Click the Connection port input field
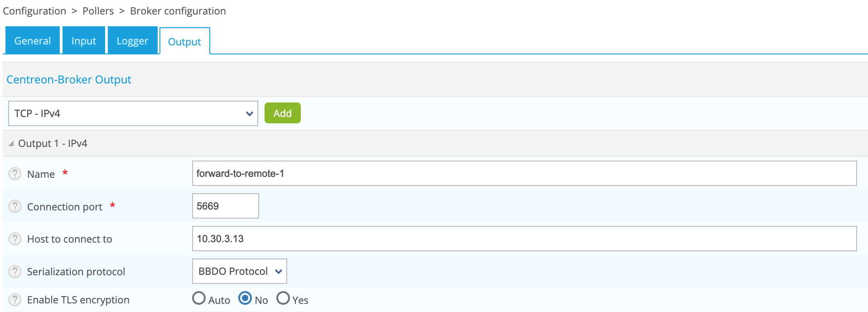This screenshot has width=868, height=312. tap(225, 206)
